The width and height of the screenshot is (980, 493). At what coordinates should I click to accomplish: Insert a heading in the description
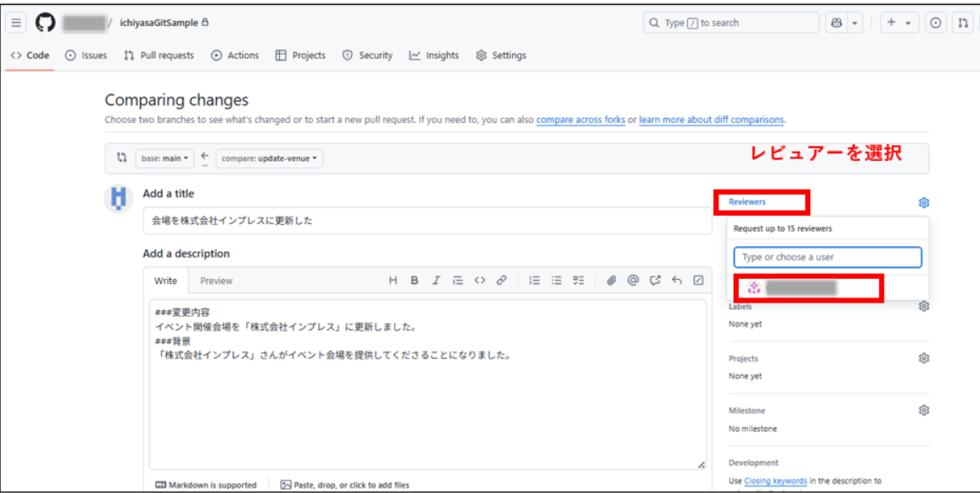pyautogui.click(x=392, y=280)
